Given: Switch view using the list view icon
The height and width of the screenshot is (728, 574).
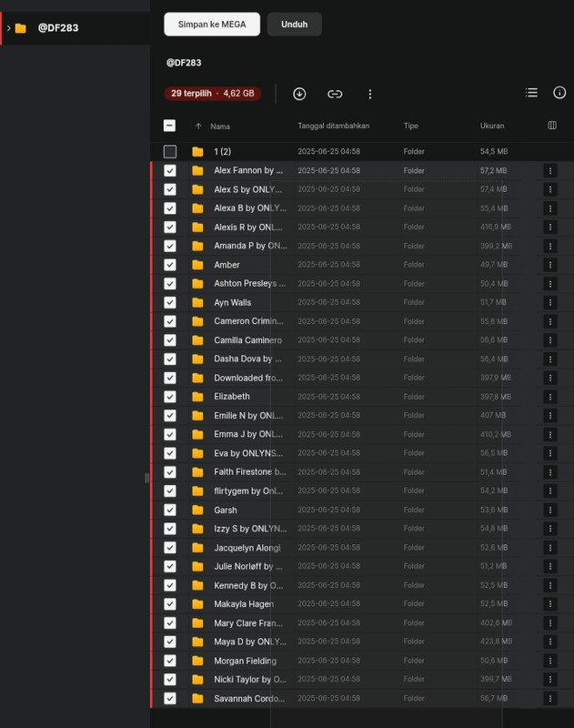Looking at the screenshot, I should 531,93.
